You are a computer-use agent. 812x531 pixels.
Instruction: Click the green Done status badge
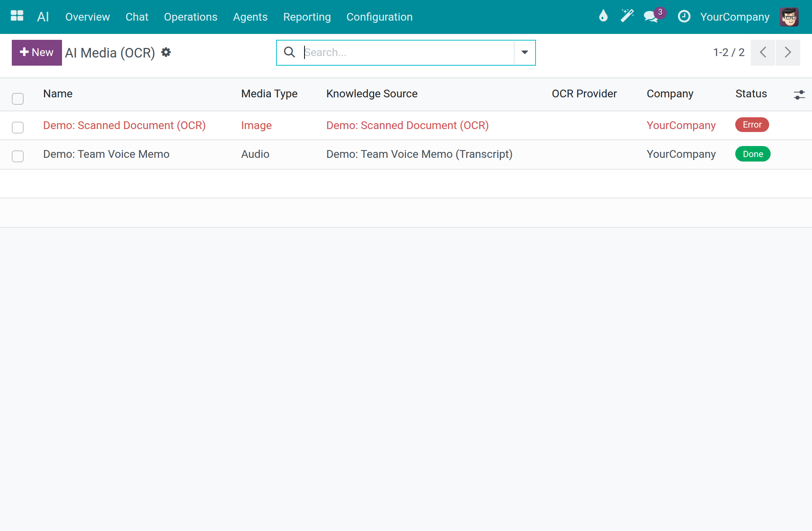tap(753, 154)
